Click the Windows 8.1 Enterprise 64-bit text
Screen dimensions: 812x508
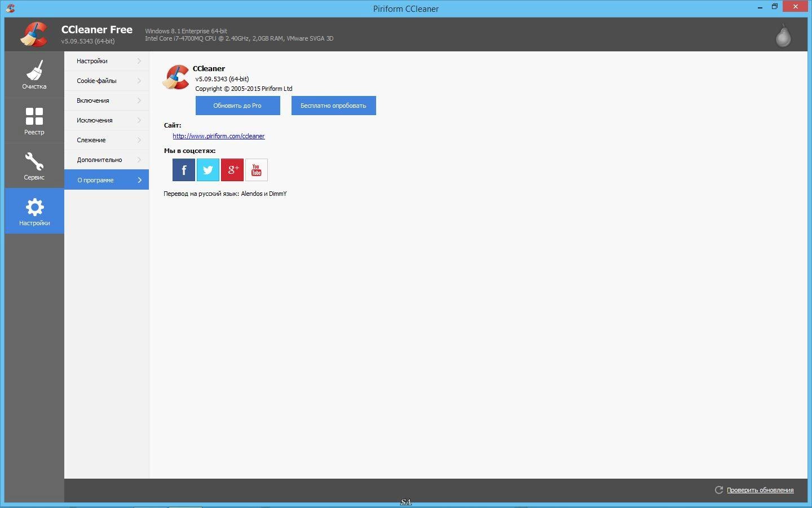click(186, 31)
